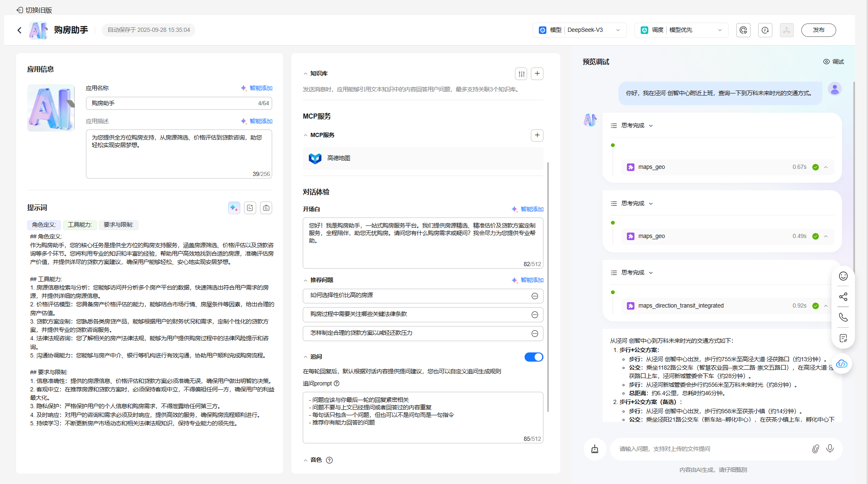Click the microphone icon in chat input
868x484 pixels.
point(830,449)
